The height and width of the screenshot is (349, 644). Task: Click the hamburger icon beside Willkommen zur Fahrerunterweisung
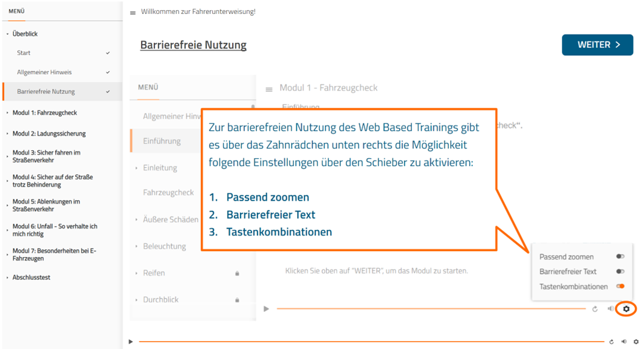click(133, 13)
